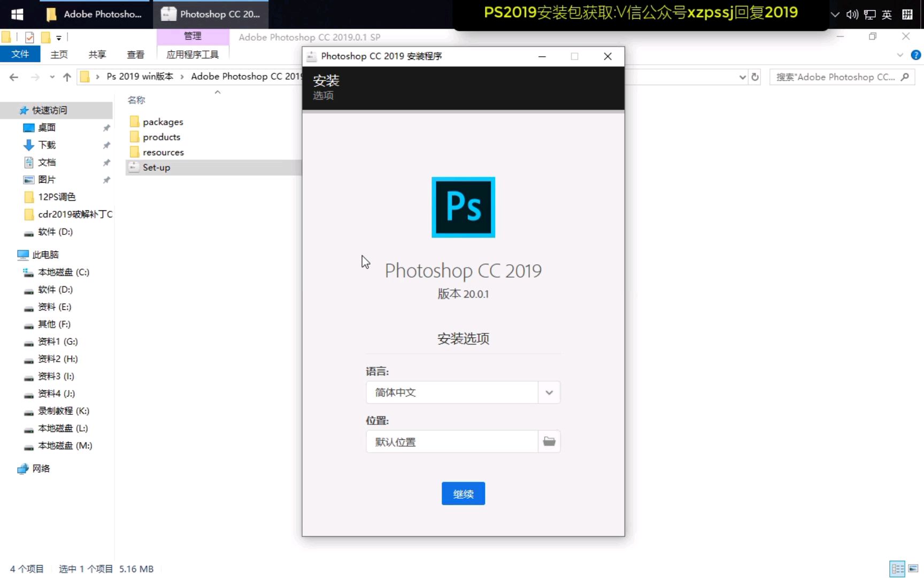
Task: Click the 默认位置 location field
Action: (x=452, y=442)
